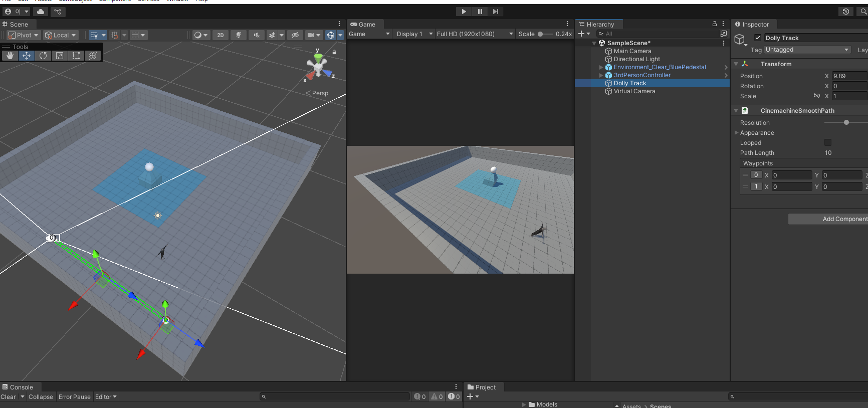Select the Transform tool
The image size is (868, 408).
[x=93, y=56]
